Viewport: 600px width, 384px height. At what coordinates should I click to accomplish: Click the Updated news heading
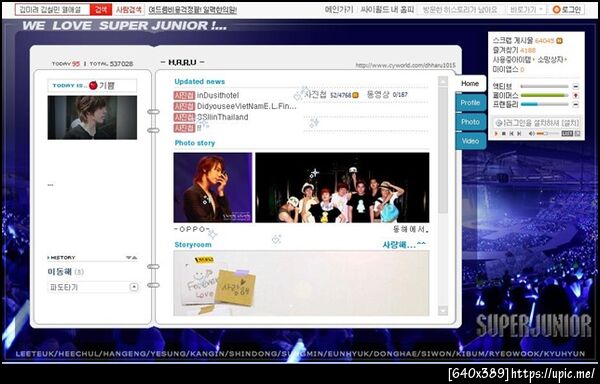point(199,81)
